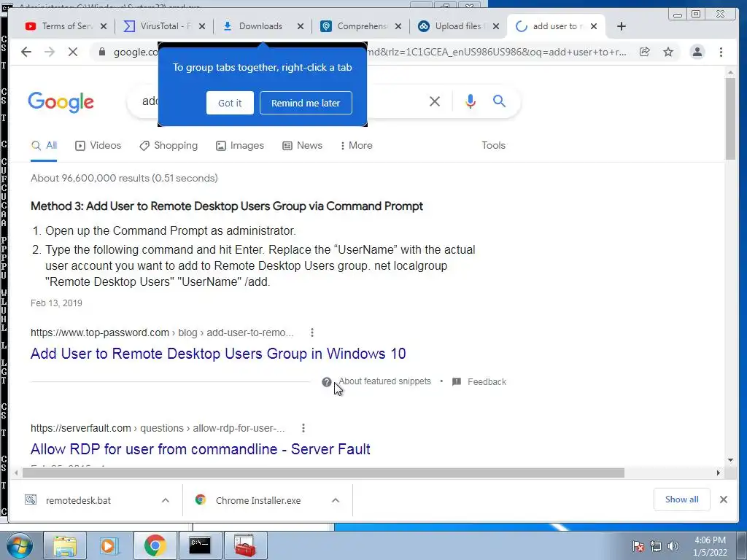
Task: View the site lock icon info
Action: pyautogui.click(x=102, y=52)
